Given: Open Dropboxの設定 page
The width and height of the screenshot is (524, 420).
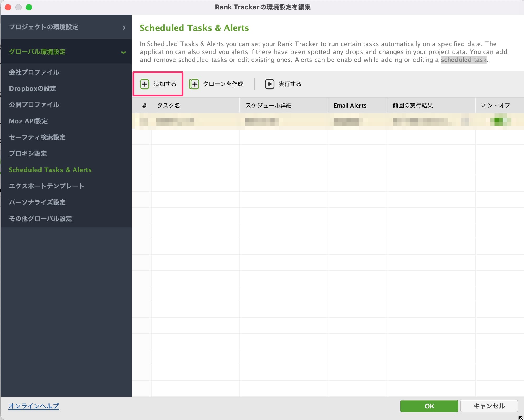Looking at the screenshot, I should 33,88.
